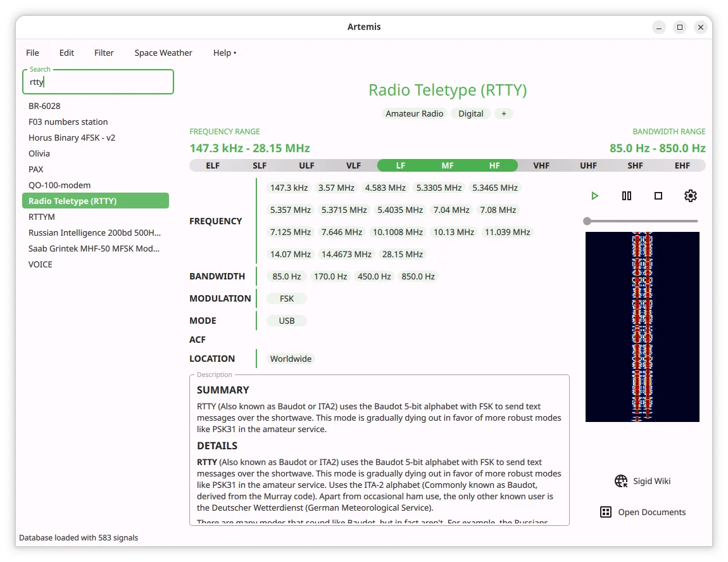
Task: Click the USB mode chip
Action: (287, 321)
